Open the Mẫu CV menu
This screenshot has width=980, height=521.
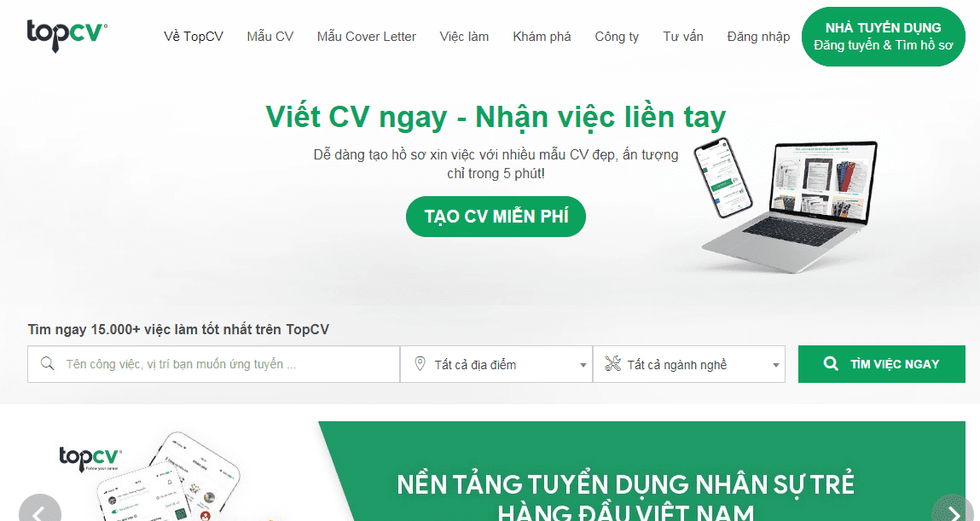(270, 37)
